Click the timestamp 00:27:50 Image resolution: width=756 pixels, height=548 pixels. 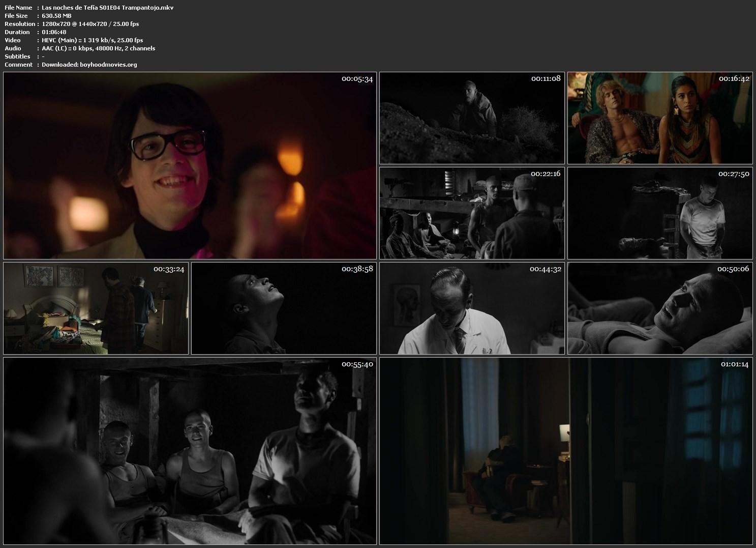(734, 174)
